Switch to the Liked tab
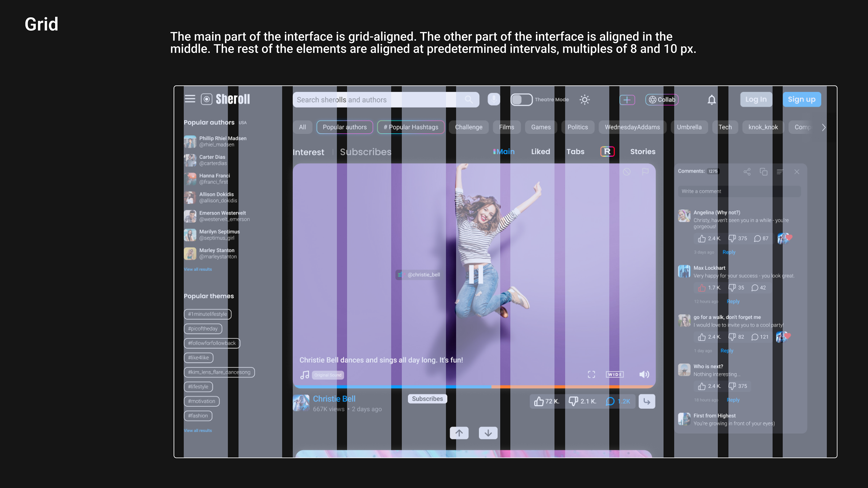 coord(540,152)
